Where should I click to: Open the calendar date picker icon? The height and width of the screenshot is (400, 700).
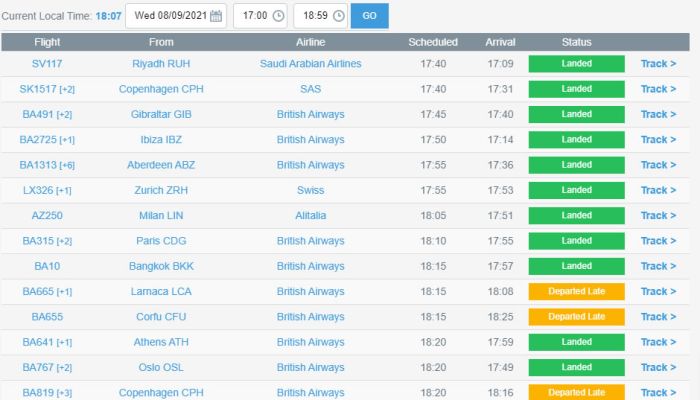[x=216, y=16]
